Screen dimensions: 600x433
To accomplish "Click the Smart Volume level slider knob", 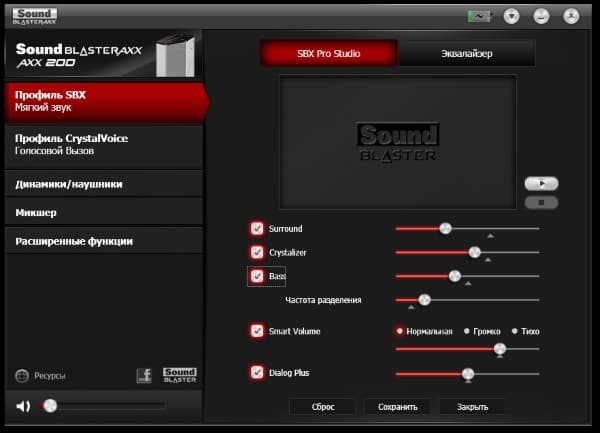I will coord(500,349).
